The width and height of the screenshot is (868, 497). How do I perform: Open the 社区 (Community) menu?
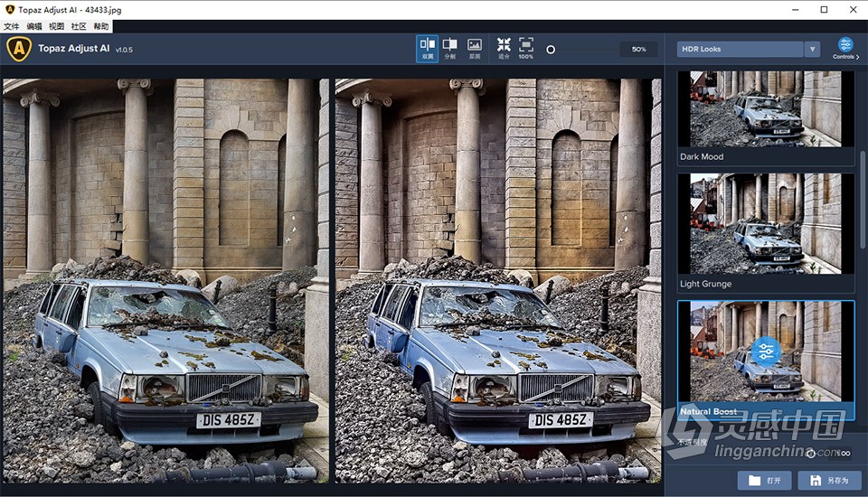(79, 26)
